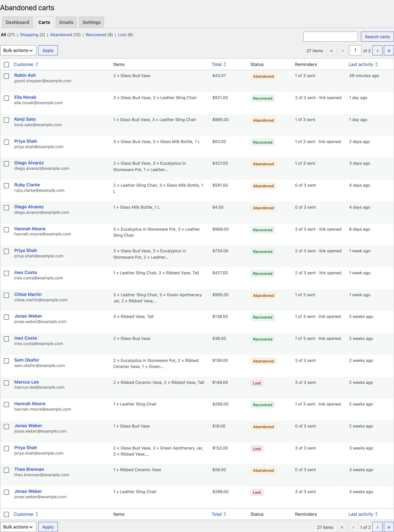Switch to the Dashboard tab

pyautogui.click(x=17, y=22)
